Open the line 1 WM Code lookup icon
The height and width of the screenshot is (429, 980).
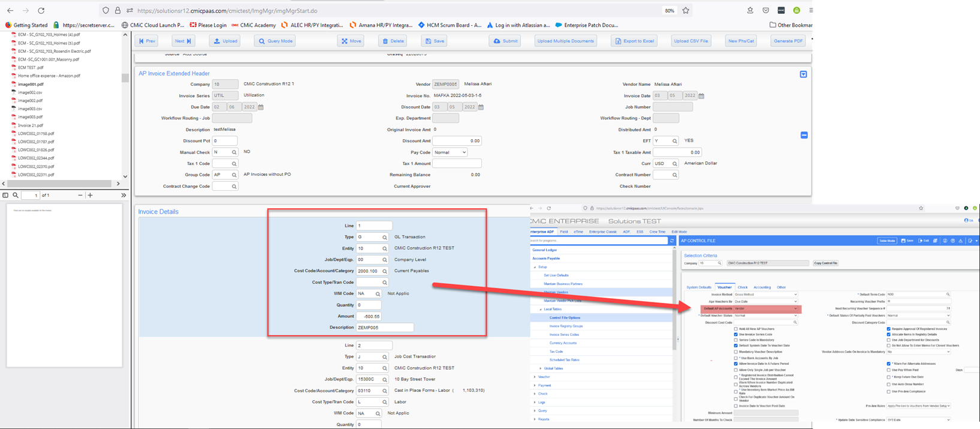[x=378, y=294]
